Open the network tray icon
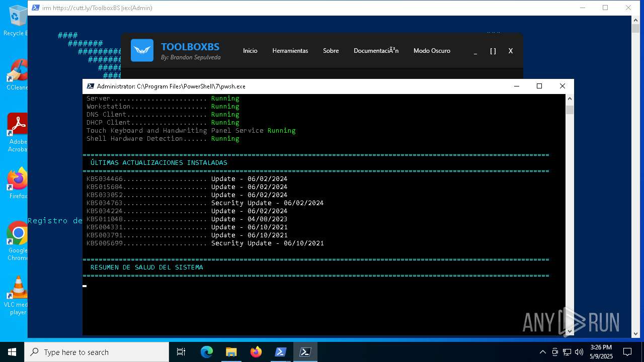 [567, 352]
